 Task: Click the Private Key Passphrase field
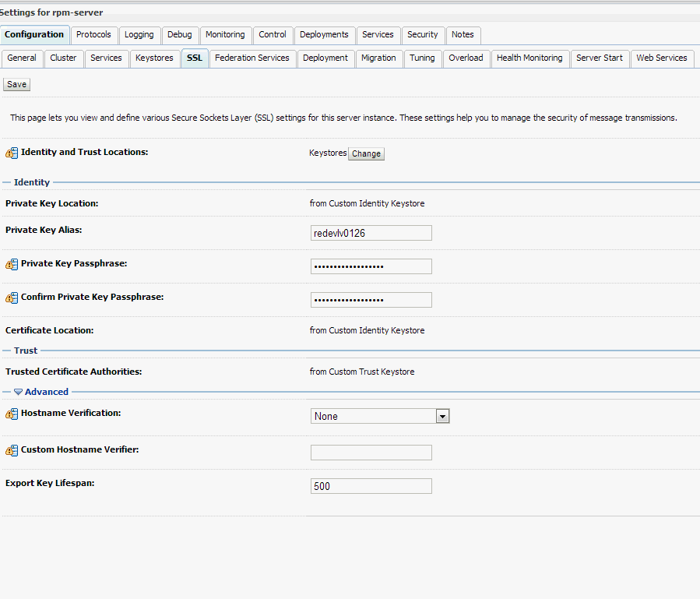tap(371, 266)
